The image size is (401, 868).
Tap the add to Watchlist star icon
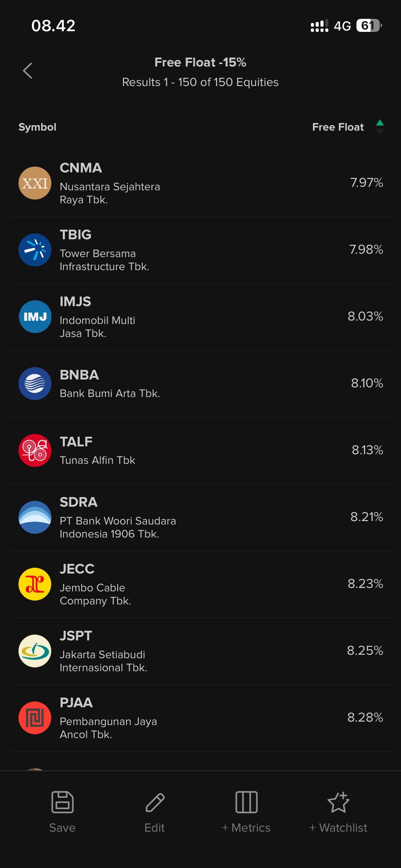tap(338, 802)
